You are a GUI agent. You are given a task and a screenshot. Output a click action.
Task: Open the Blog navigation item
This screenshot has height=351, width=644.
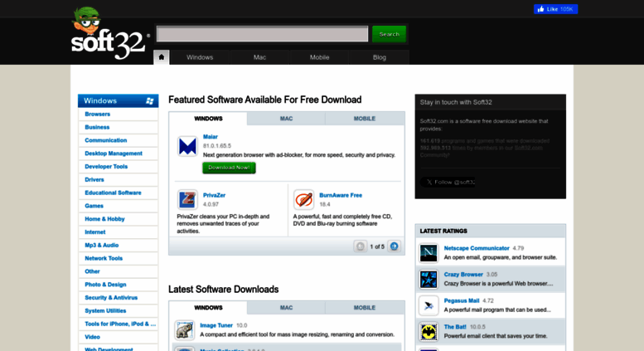[379, 57]
